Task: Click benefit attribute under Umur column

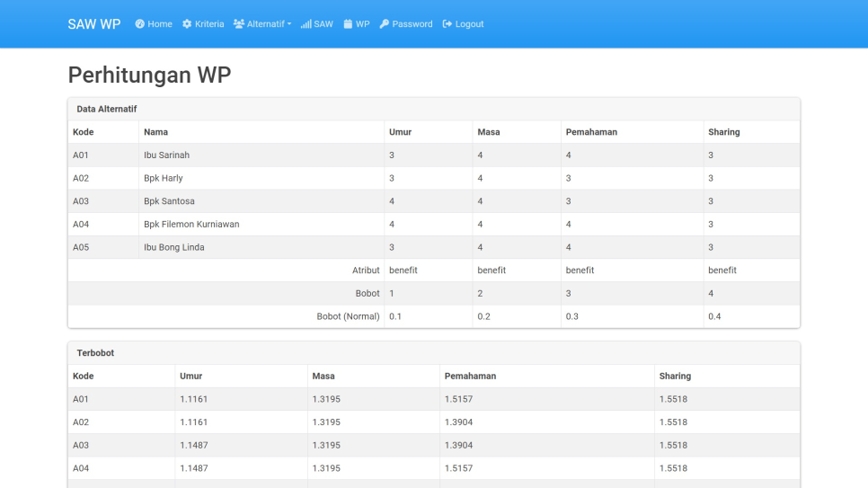Action: point(403,271)
